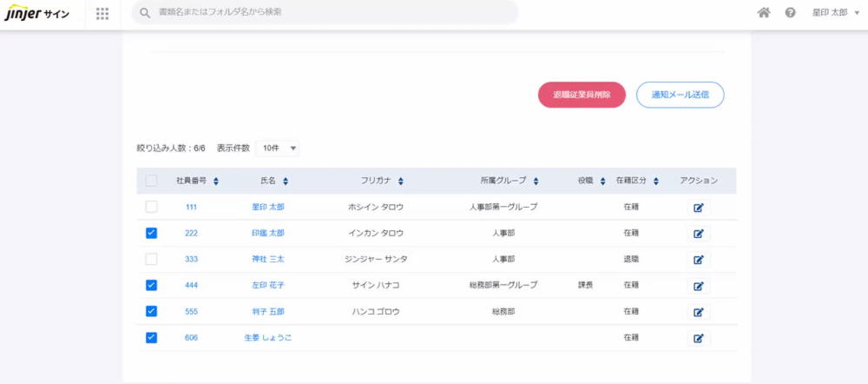868x384 pixels.
Task: Toggle the select-all header checkbox
Action: (x=151, y=181)
